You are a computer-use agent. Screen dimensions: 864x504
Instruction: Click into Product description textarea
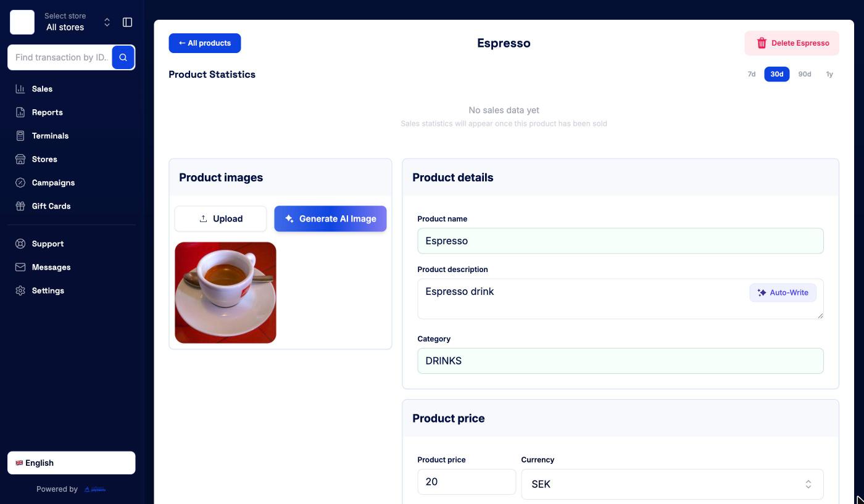point(621,299)
